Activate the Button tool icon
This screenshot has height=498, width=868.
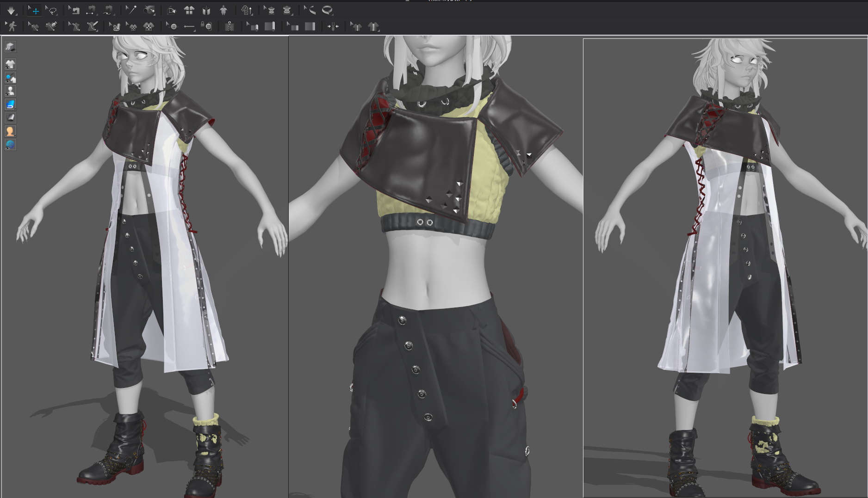click(x=173, y=27)
